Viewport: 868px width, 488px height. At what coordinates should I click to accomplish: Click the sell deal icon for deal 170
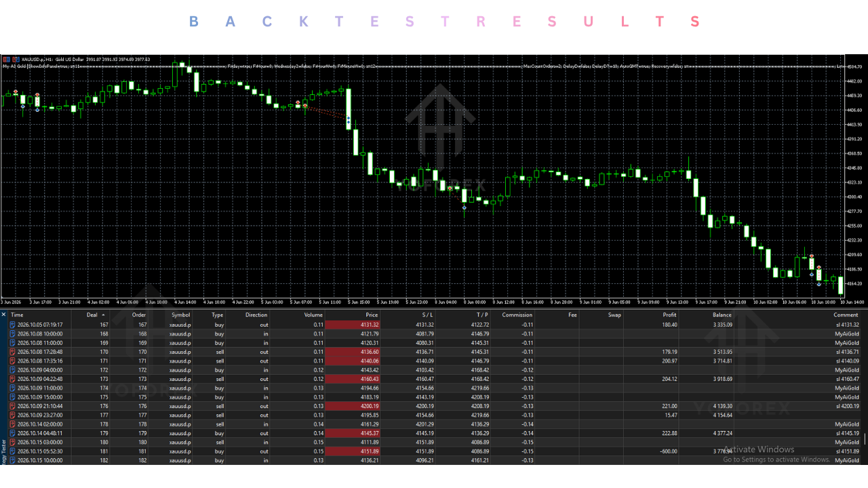tap(12, 352)
